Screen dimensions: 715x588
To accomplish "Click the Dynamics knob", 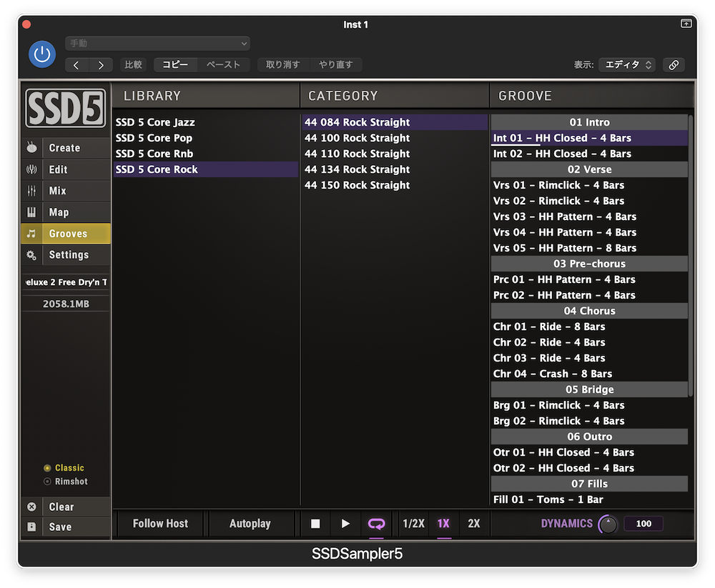I will click(x=608, y=524).
